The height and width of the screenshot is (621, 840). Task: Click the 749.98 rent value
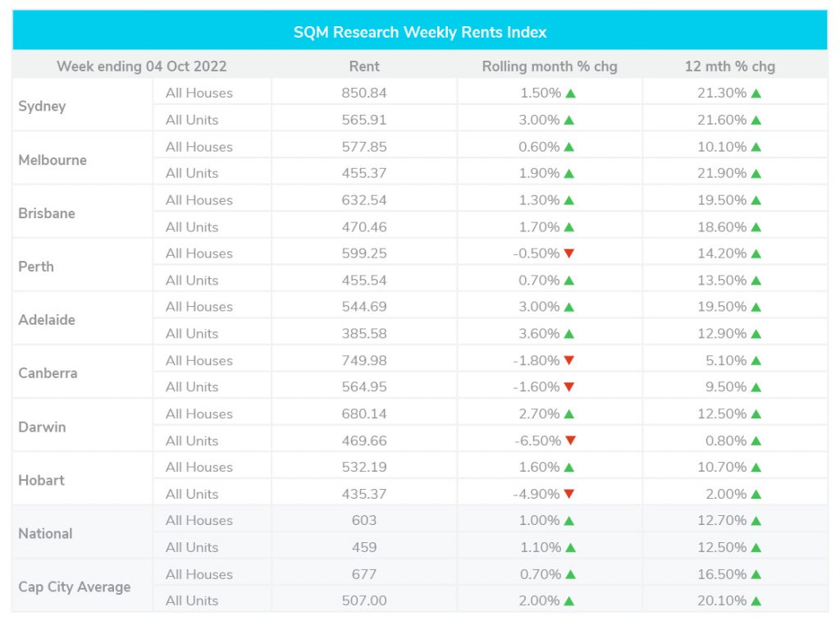[364, 361]
